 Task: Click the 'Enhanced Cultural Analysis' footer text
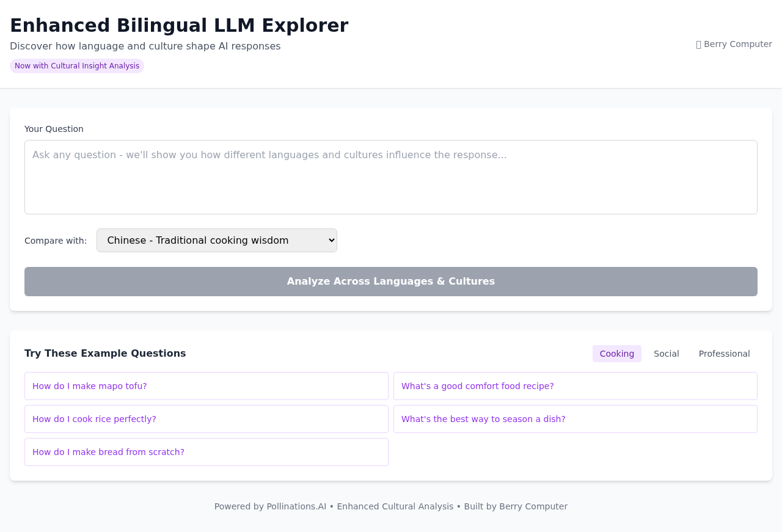pyautogui.click(x=395, y=506)
